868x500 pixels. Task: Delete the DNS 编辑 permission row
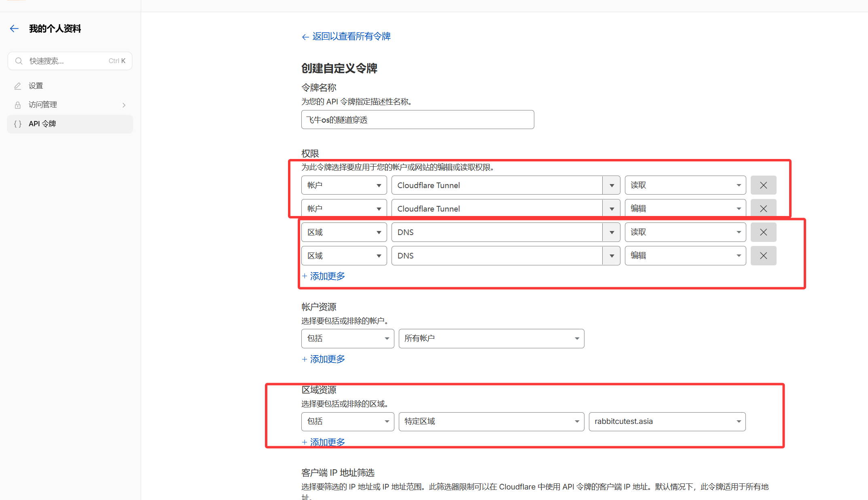point(763,256)
